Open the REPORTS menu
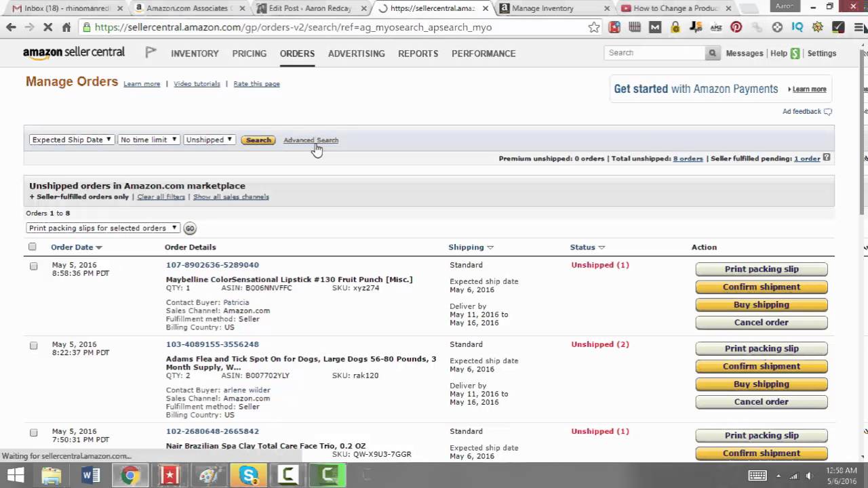 point(418,54)
